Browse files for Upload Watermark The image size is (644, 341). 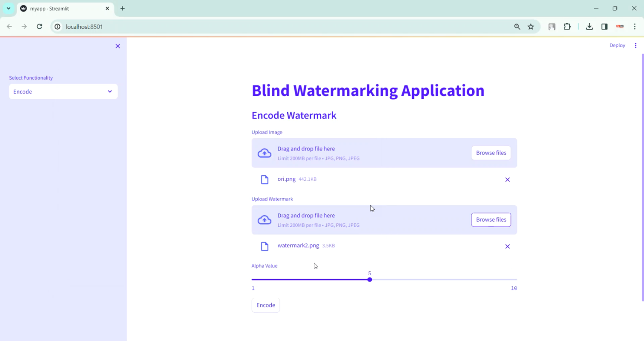click(x=491, y=220)
